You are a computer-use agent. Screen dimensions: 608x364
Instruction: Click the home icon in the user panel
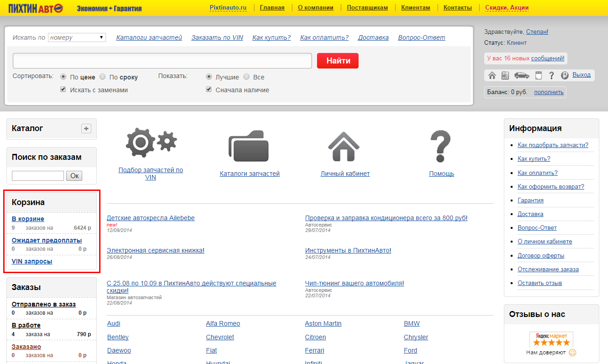coord(492,75)
